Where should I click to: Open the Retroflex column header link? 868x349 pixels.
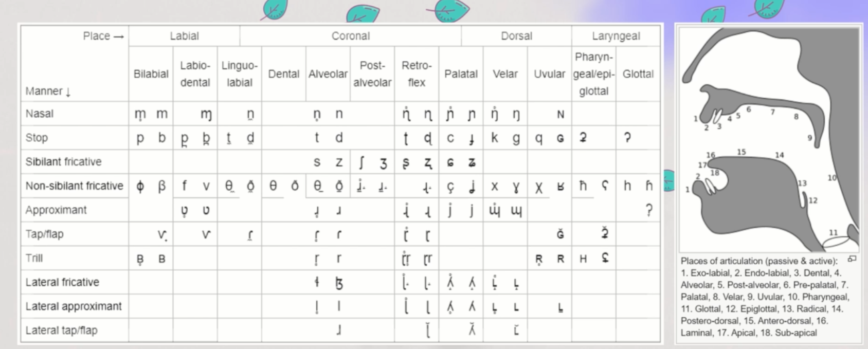(x=417, y=74)
